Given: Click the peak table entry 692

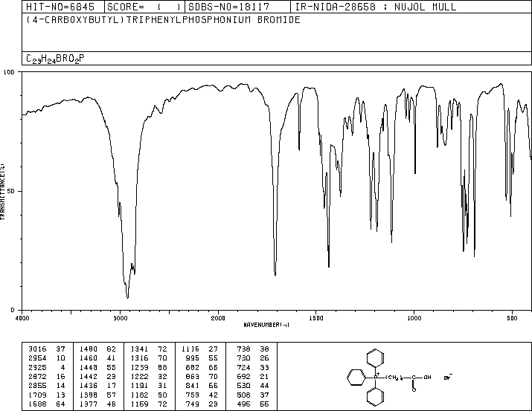Looking at the screenshot, I should pos(243,376).
